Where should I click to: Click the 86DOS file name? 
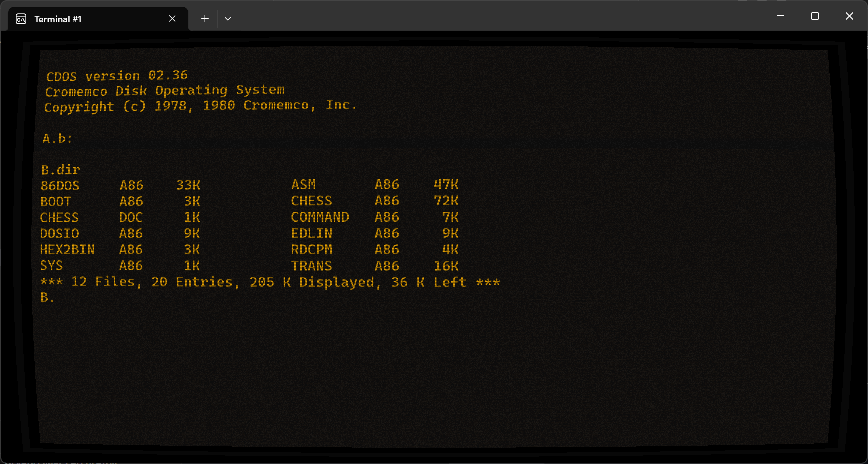click(60, 185)
